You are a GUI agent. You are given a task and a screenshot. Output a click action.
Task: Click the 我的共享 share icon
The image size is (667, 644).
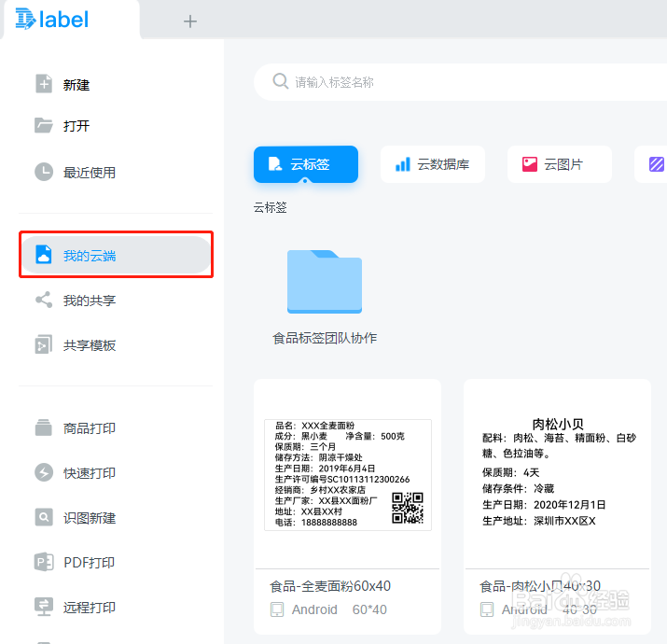click(x=44, y=301)
